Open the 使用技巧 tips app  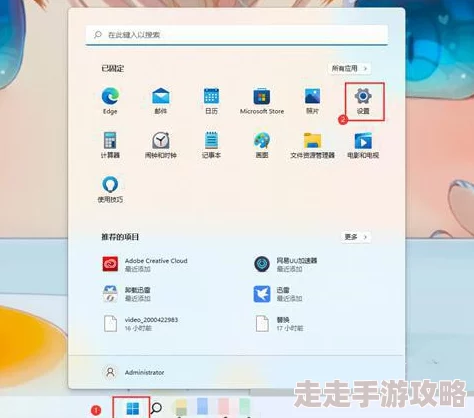110,189
